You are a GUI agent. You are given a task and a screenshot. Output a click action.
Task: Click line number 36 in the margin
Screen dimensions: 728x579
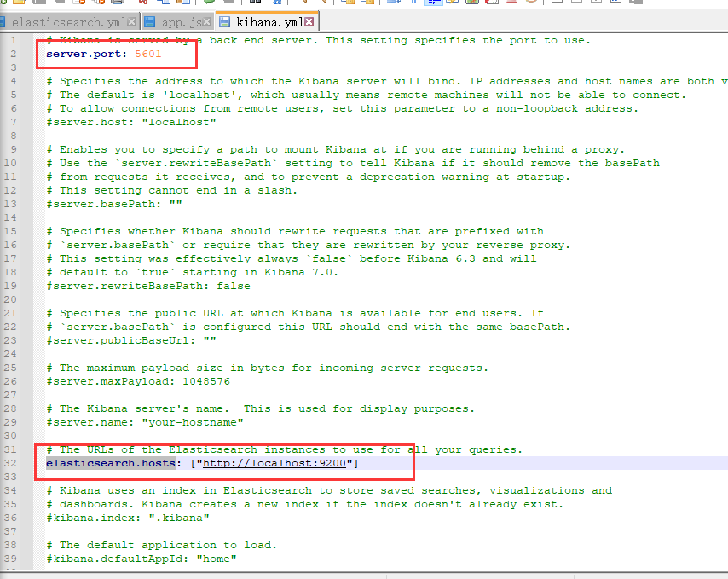click(x=10, y=518)
